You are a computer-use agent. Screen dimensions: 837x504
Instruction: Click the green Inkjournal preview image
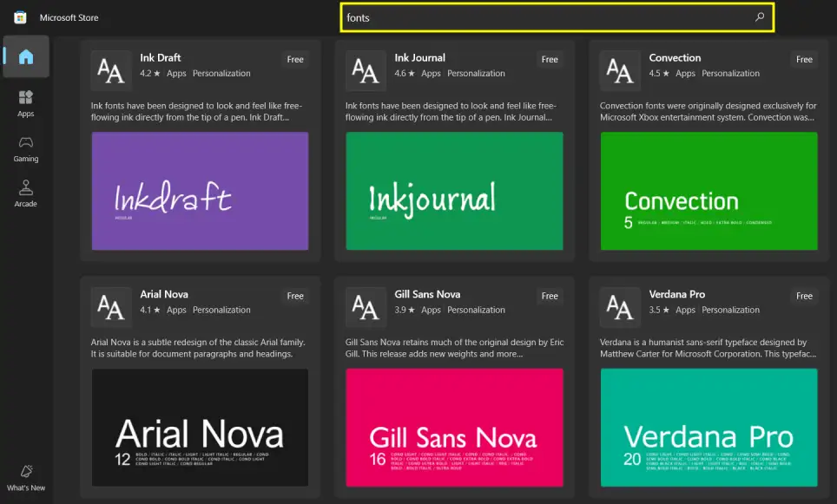tap(454, 191)
